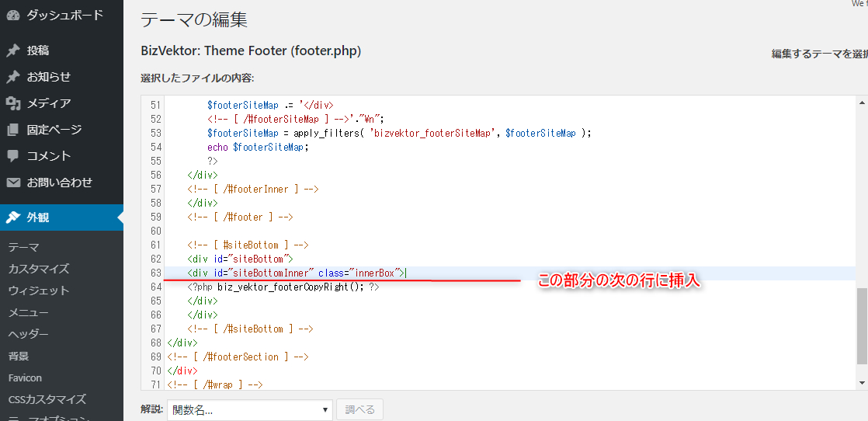Go to 背景 submenu
Screen dimensions: 868x421
tap(19, 357)
